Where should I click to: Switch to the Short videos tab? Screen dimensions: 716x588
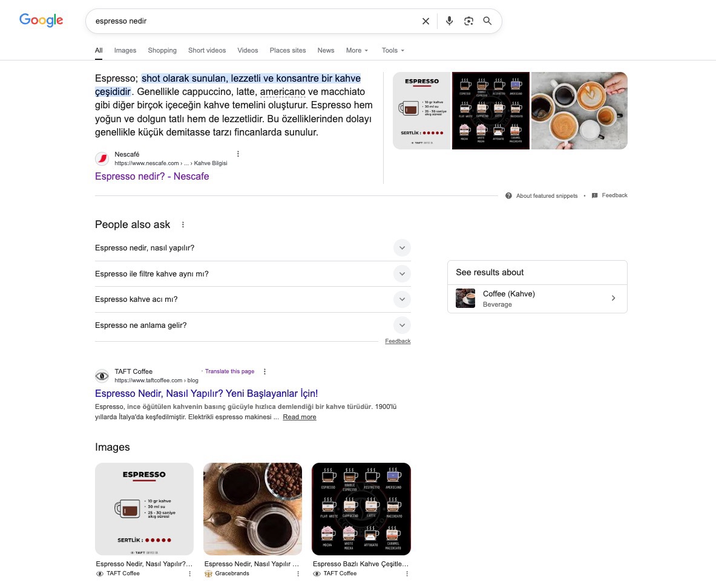coord(207,50)
